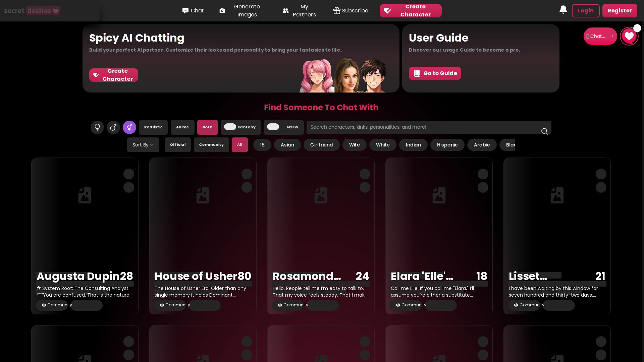Click the floating heart icon at top right

tap(629, 36)
